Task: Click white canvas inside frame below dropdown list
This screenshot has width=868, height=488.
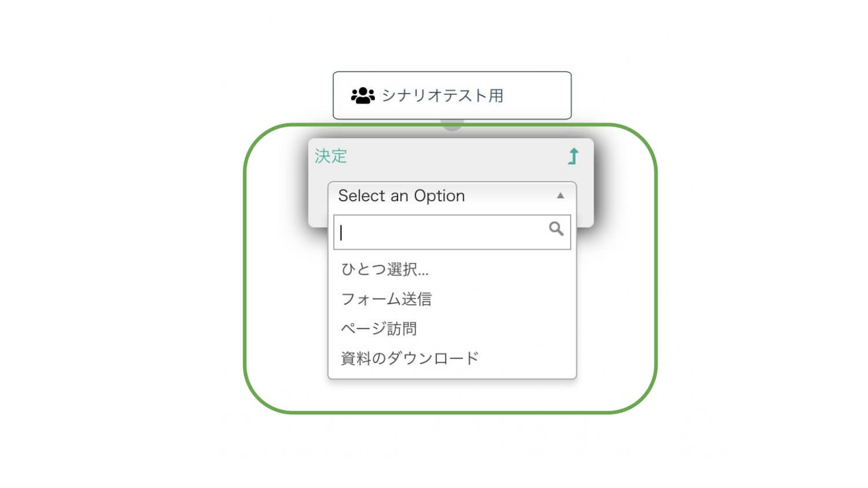Action: point(451,396)
